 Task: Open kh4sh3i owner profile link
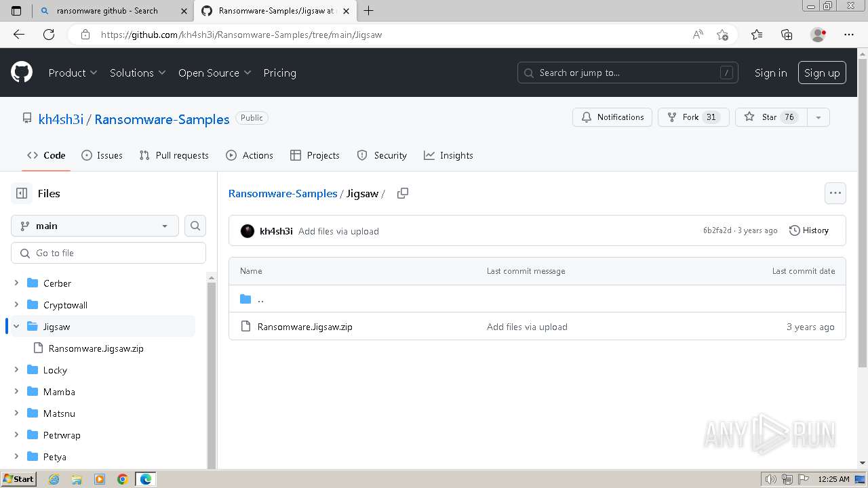coord(61,119)
